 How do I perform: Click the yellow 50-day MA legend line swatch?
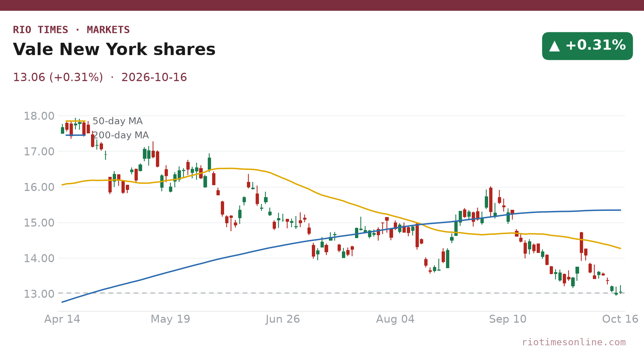[75, 121]
